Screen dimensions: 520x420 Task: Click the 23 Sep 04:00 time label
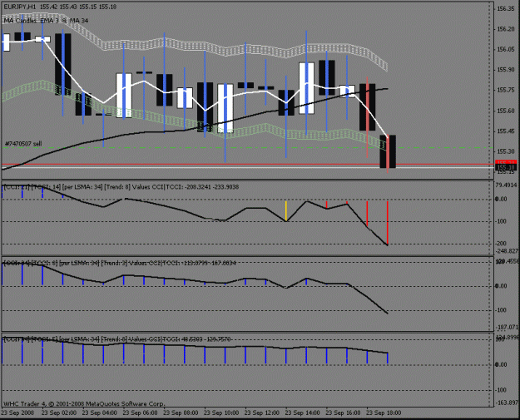(x=100, y=413)
